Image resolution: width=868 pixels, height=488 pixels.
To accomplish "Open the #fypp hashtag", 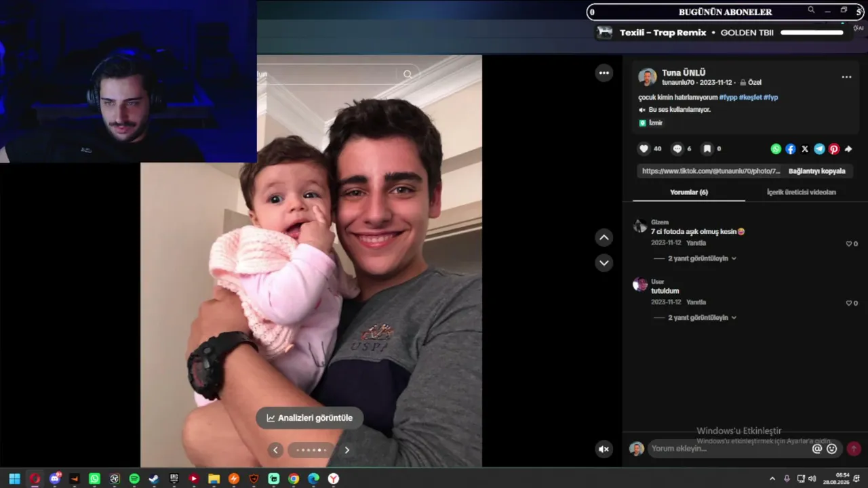I will click(728, 98).
